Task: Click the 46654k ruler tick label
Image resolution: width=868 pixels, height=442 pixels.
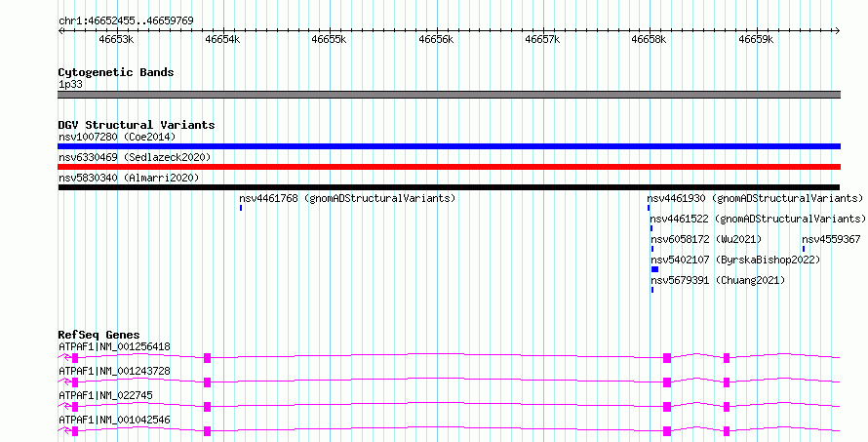Action: point(222,40)
